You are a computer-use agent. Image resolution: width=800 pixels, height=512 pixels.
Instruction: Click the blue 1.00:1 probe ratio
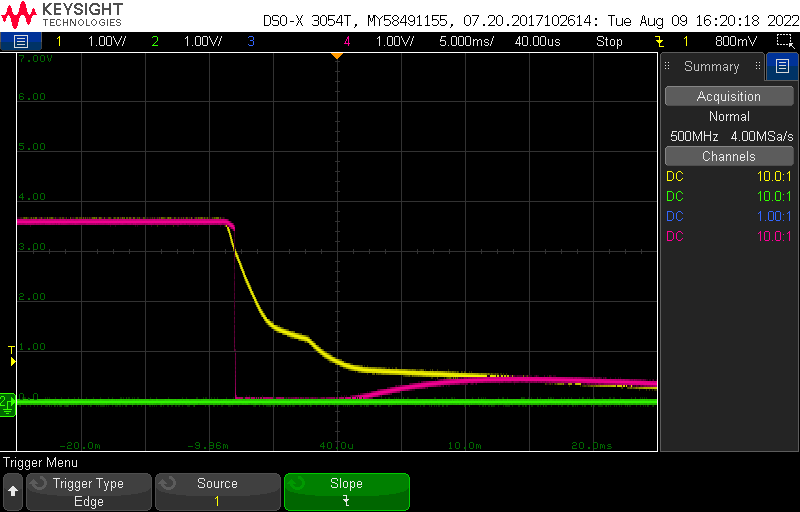click(x=774, y=216)
